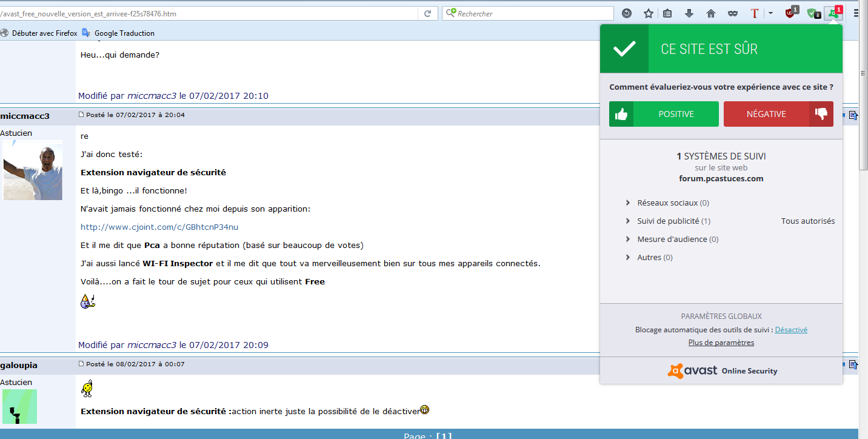Click galoupia green avatar image

[x=19, y=406]
